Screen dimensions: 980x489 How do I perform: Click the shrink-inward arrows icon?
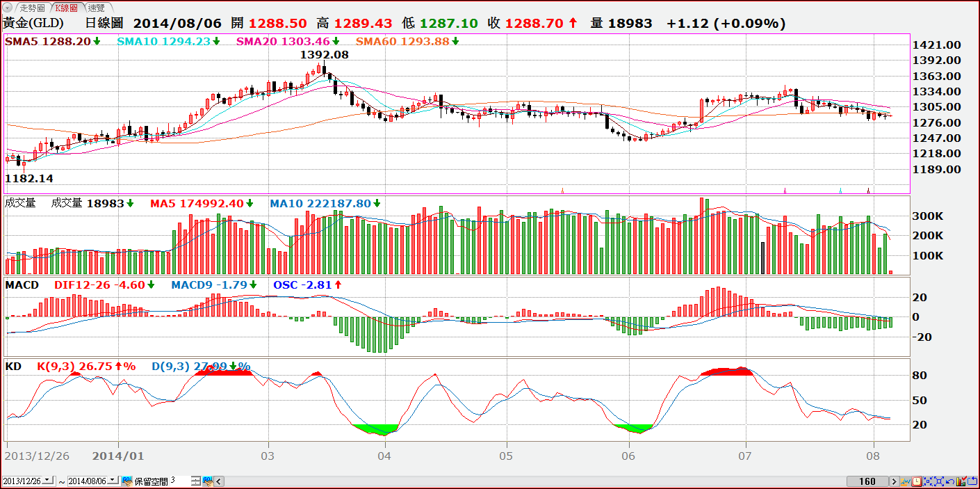pos(928,481)
